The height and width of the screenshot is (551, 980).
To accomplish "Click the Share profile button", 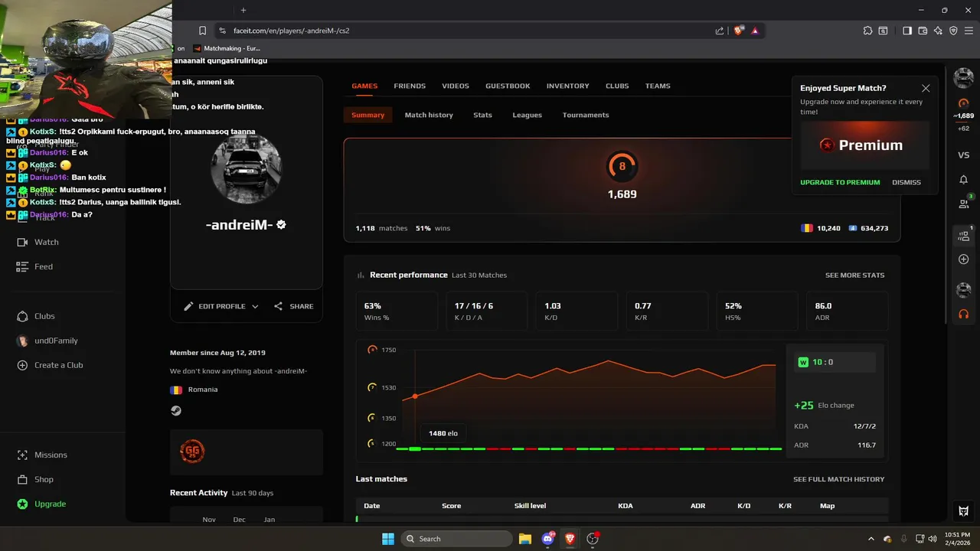I will pos(293,306).
